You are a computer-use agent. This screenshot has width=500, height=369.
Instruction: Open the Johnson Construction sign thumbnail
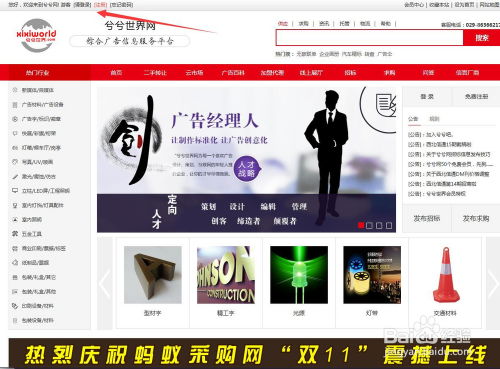coord(226,275)
